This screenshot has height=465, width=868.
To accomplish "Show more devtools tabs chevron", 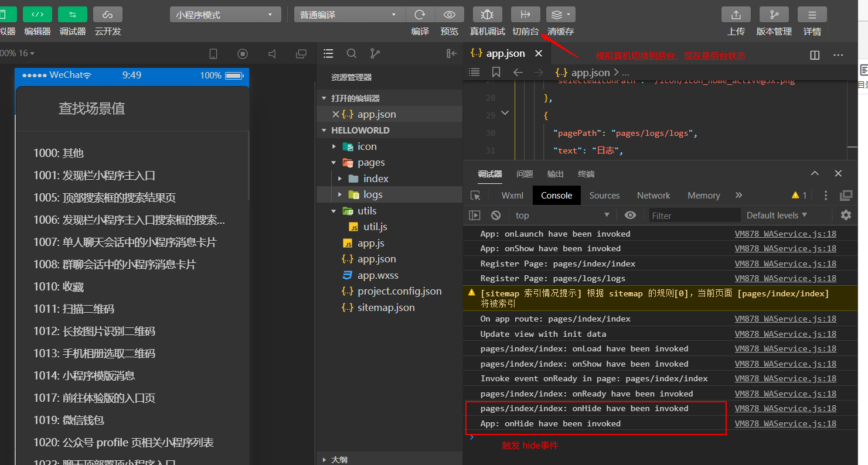I will point(738,196).
